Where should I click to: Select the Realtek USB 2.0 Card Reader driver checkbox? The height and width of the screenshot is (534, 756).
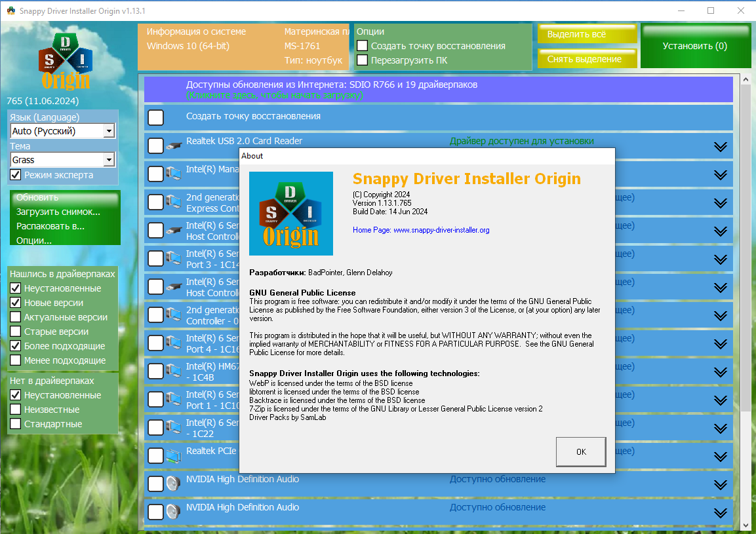coord(156,145)
